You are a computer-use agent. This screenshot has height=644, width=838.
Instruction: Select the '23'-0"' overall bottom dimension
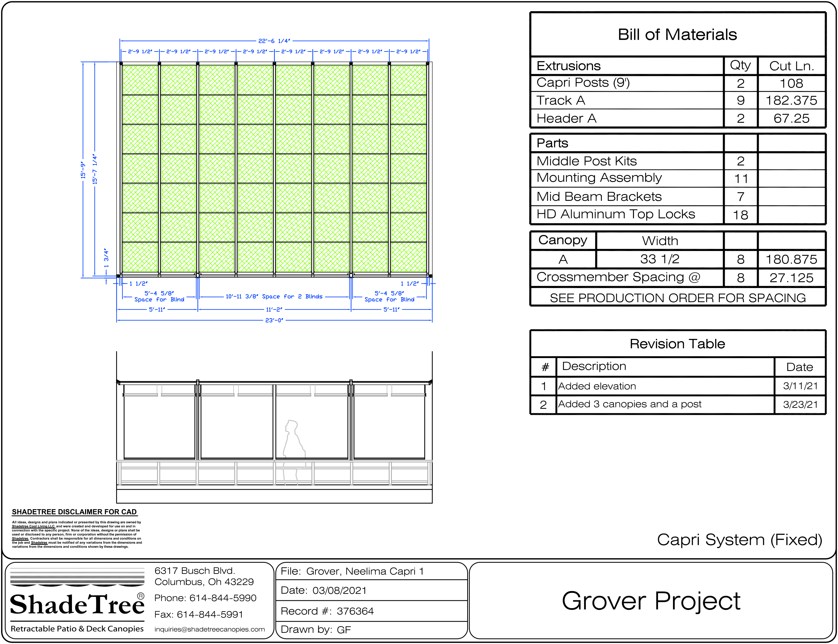pyautogui.click(x=274, y=321)
